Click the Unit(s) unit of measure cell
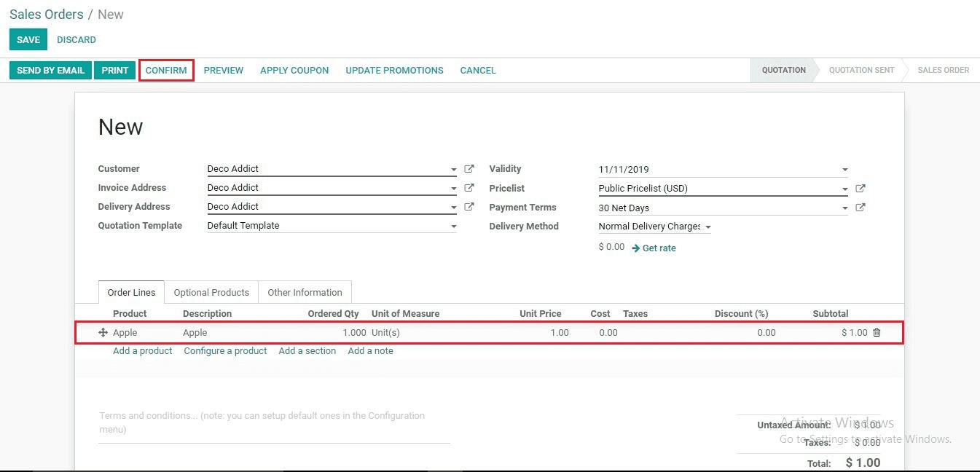 (x=385, y=333)
